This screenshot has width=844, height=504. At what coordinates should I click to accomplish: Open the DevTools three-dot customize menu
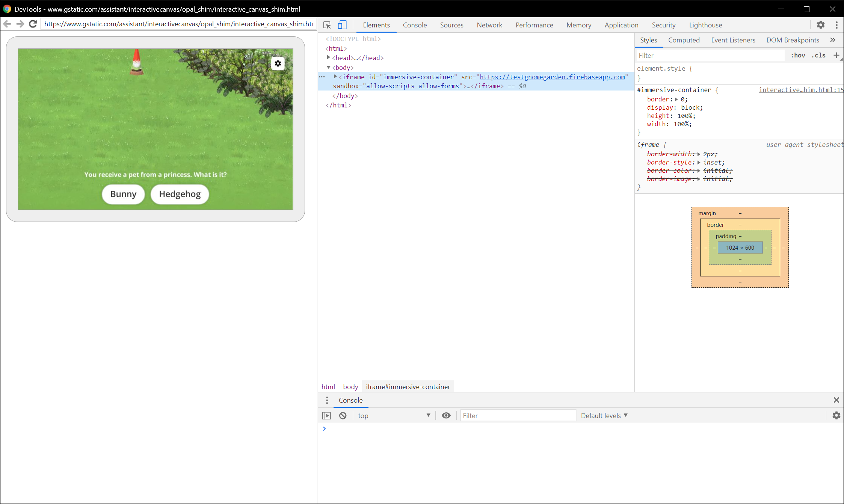coord(836,25)
